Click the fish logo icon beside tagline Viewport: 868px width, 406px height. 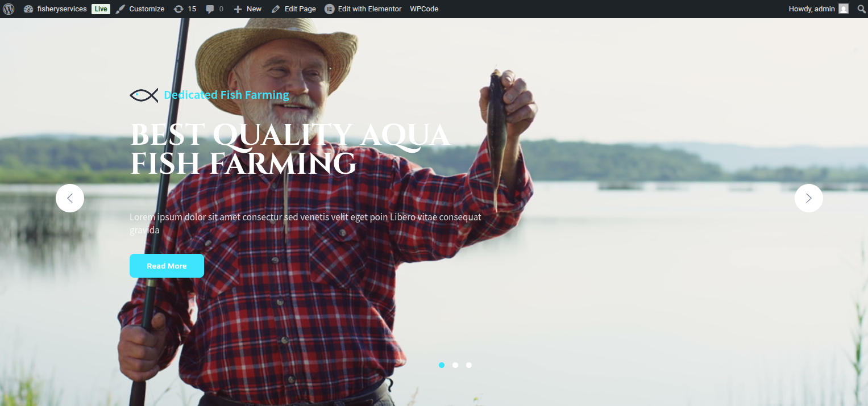pyautogui.click(x=144, y=95)
